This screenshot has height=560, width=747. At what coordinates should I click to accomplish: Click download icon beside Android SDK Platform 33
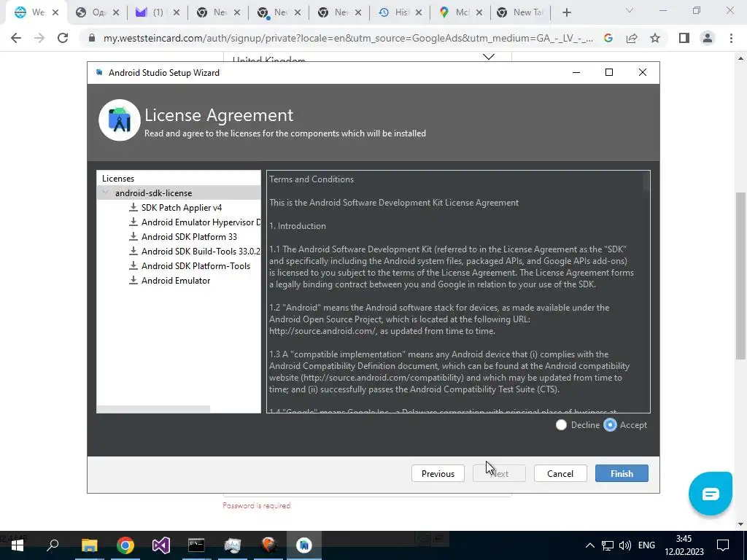tap(133, 236)
